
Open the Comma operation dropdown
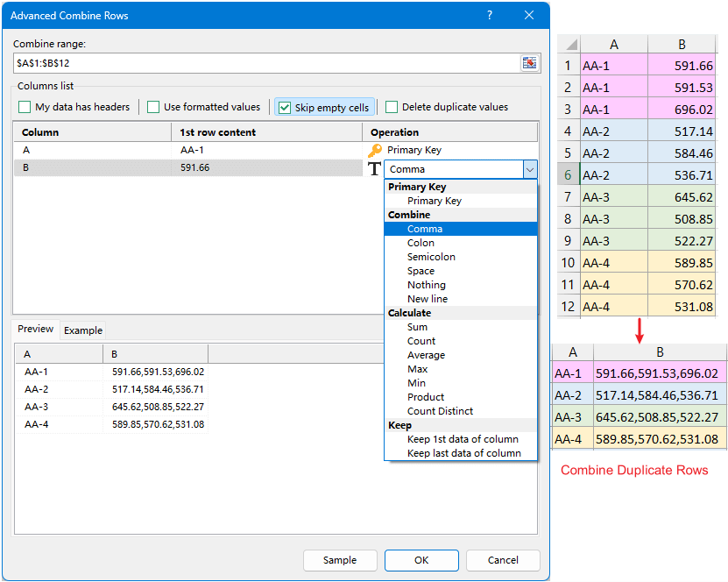pos(529,168)
